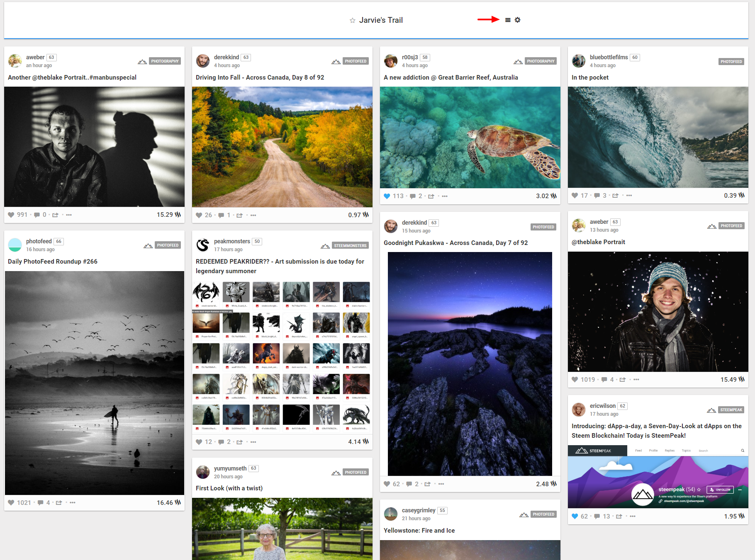
Task: Open bluebottlefilms author profile link
Action: coord(609,57)
